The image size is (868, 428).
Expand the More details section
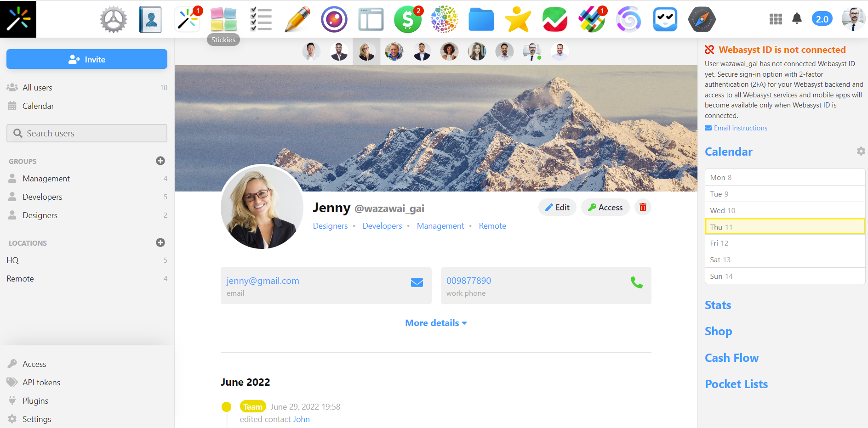click(x=435, y=323)
